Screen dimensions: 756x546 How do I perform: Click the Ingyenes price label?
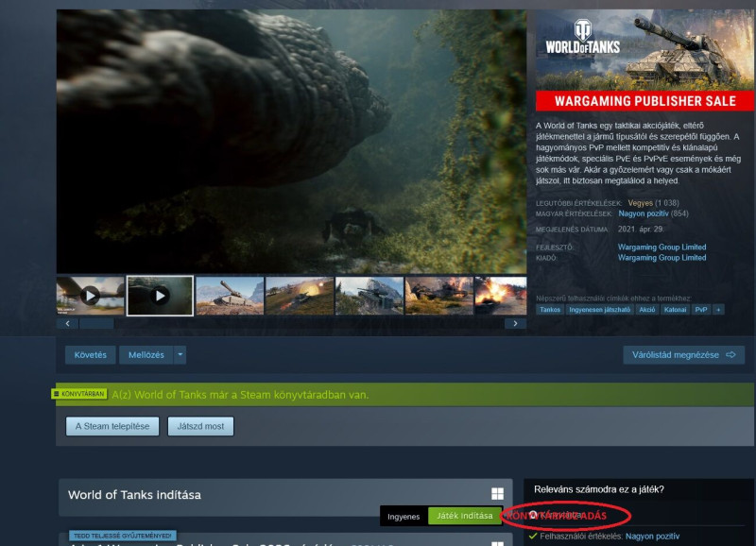click(404, 517)
